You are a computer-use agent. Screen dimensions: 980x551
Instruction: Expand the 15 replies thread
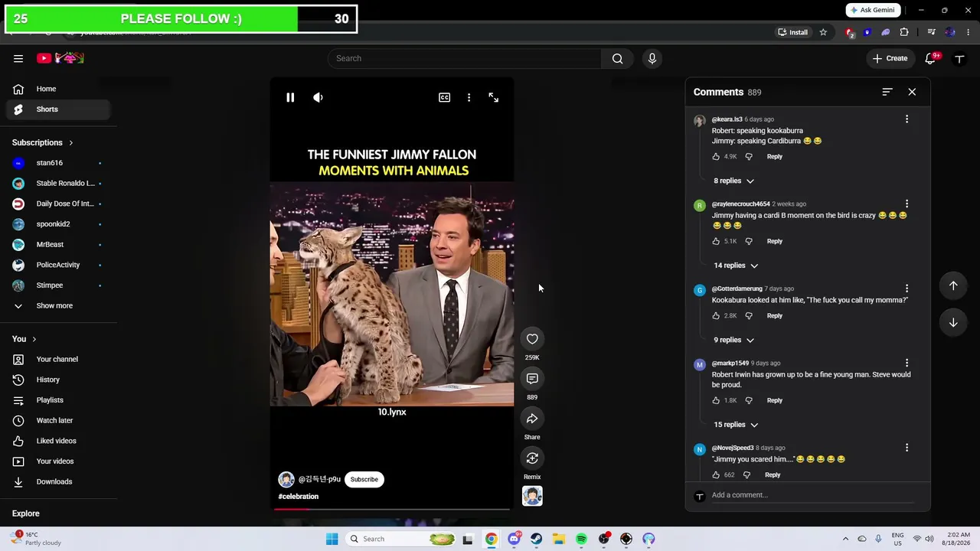pyautogui.click(x=736, y=425)
